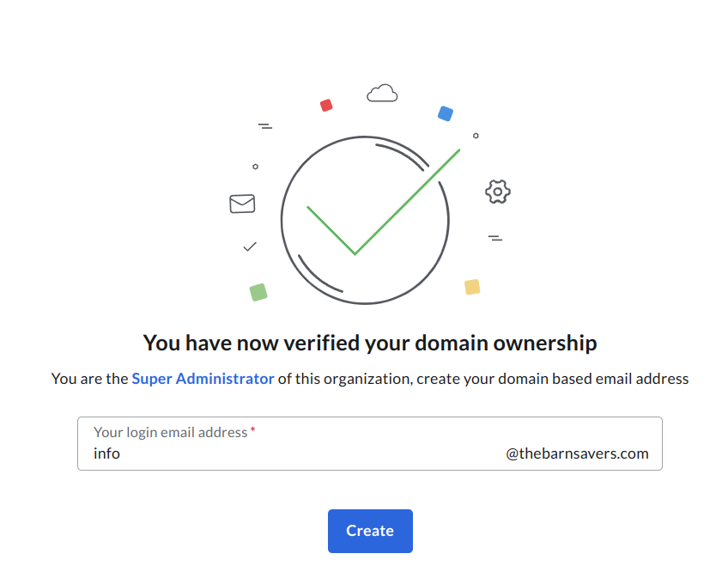Screen dimensions: 728x578
Task: Click the large green checkmark
Action: pos(384,202)
